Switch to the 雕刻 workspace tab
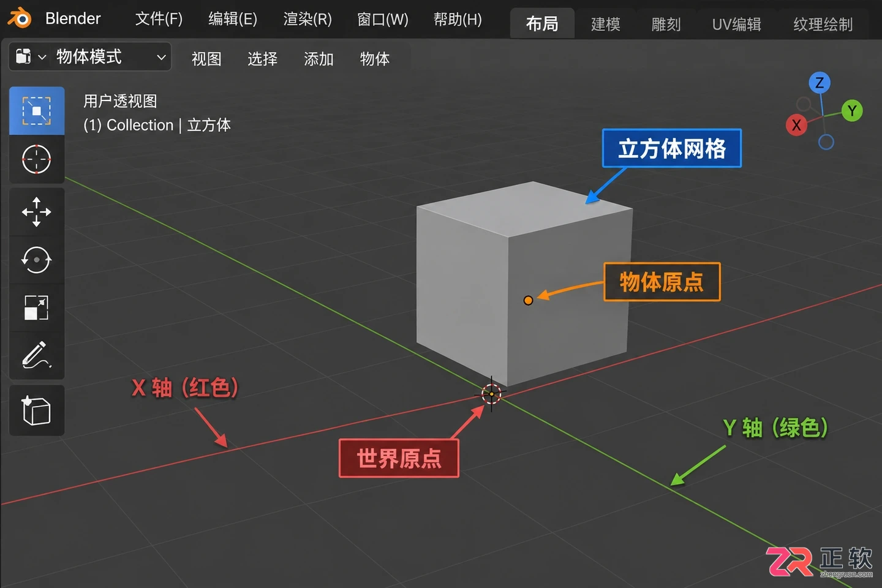The height and width of the screenshot is (588, 882). (x=666, y=24)
